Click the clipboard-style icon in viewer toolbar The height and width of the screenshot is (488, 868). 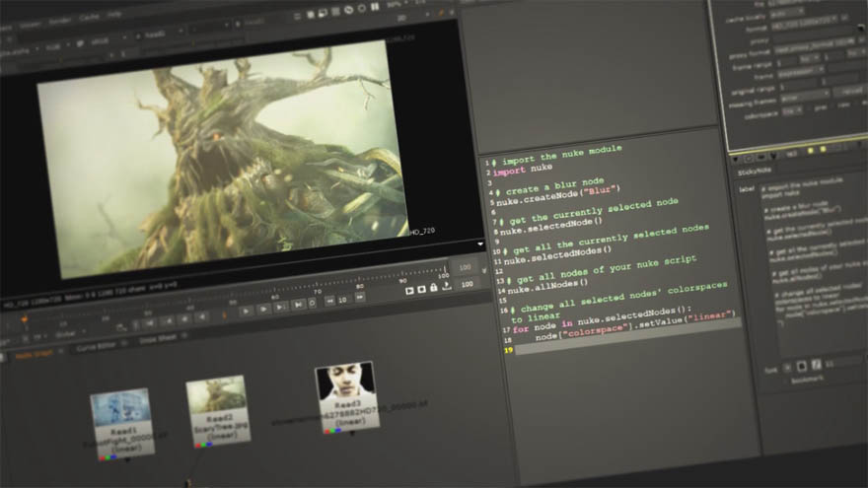[x=310, y=15]
